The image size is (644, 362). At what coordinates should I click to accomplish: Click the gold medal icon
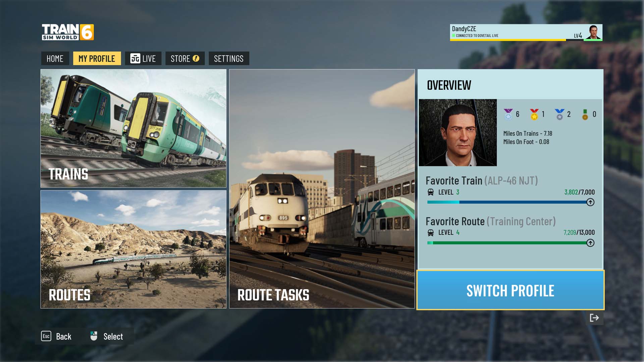pyautogui.click(x=534, y=114)
